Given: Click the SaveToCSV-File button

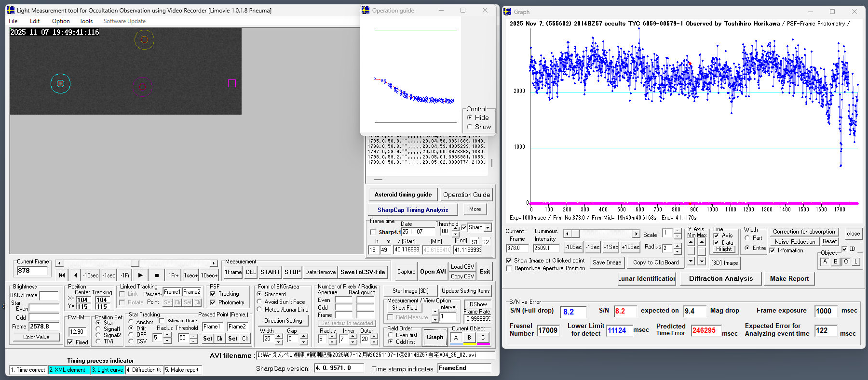Looking at the screenshot, I should tap(363, 272).
